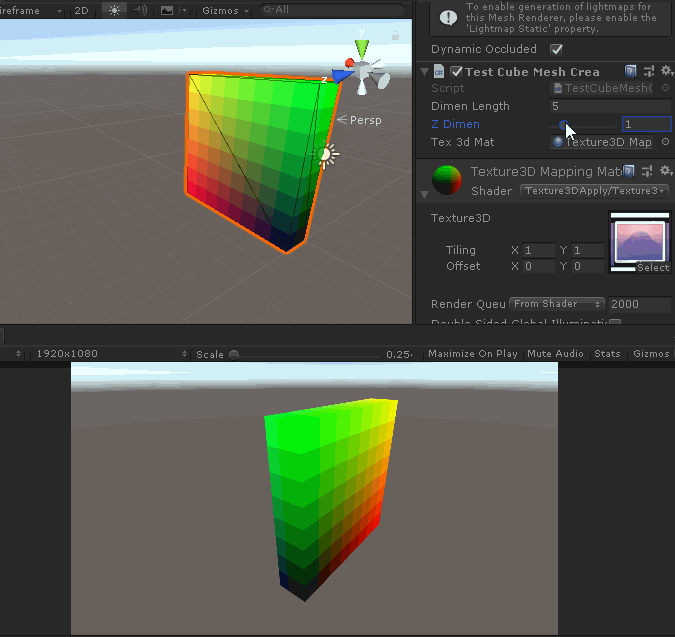Click Dimen Length value field
The height and width of the screenshot is (637, 675).
click(610, 106)
